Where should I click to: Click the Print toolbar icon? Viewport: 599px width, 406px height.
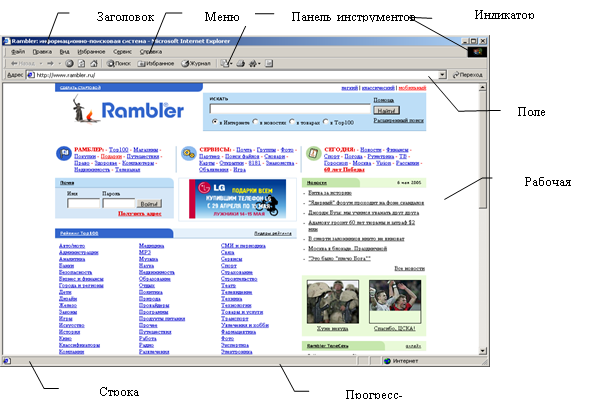(240, 63)
